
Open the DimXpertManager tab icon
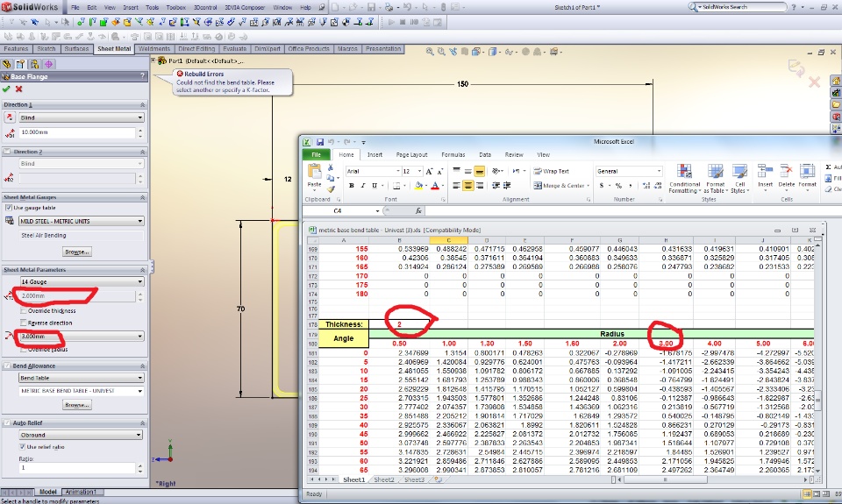click(x=48, y=64)
